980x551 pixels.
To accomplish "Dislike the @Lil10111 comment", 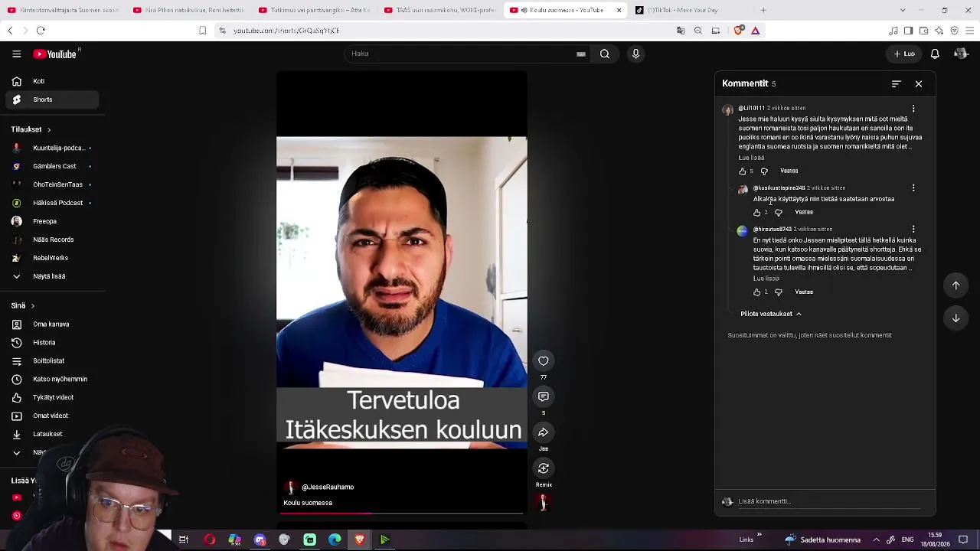I will pos(764,171).
